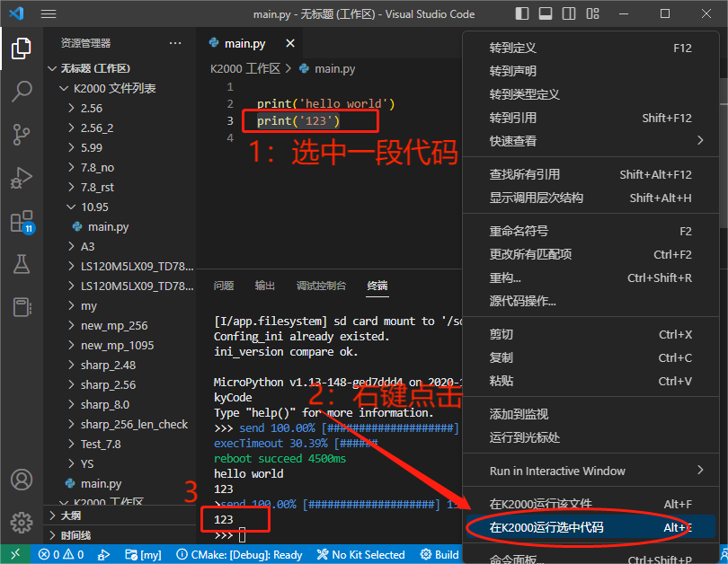Screen dimensions: 728x564
Task: Choose 在K2000运行该文件 menu item
Action: (590, 504)
